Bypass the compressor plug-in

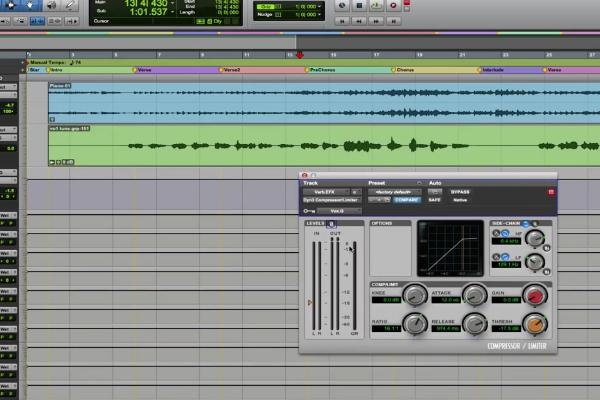coord(460,192)
